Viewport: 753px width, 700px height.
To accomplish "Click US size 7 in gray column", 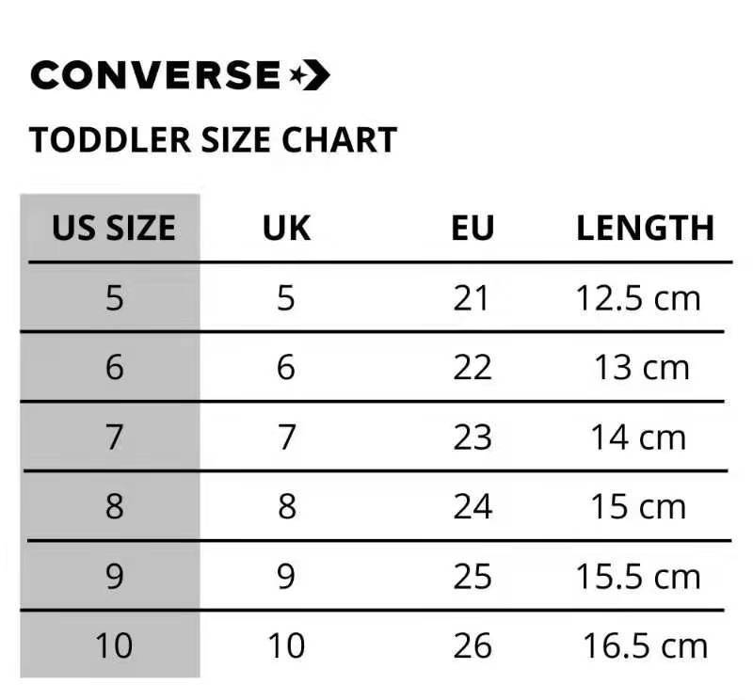I will pos(114,437).
